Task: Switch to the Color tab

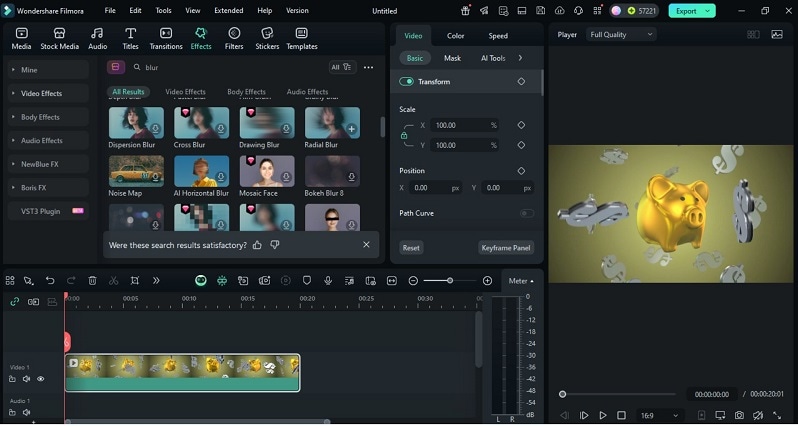Action: pyautogui.click(x=455, y=36)
